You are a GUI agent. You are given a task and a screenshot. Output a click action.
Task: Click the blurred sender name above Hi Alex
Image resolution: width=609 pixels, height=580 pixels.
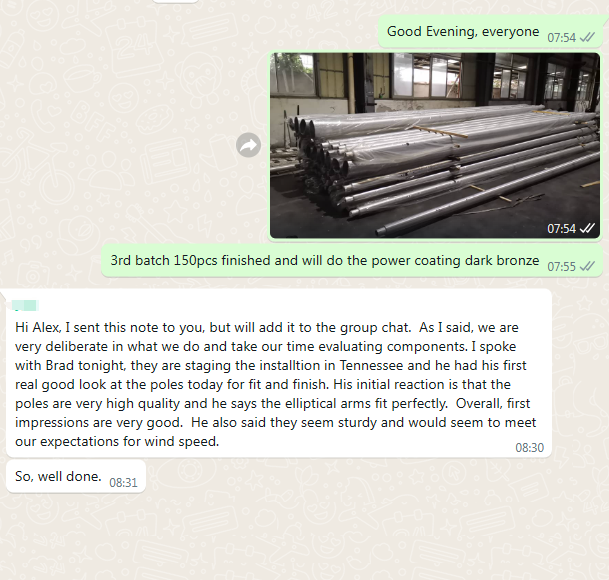[x=27, y=304]
